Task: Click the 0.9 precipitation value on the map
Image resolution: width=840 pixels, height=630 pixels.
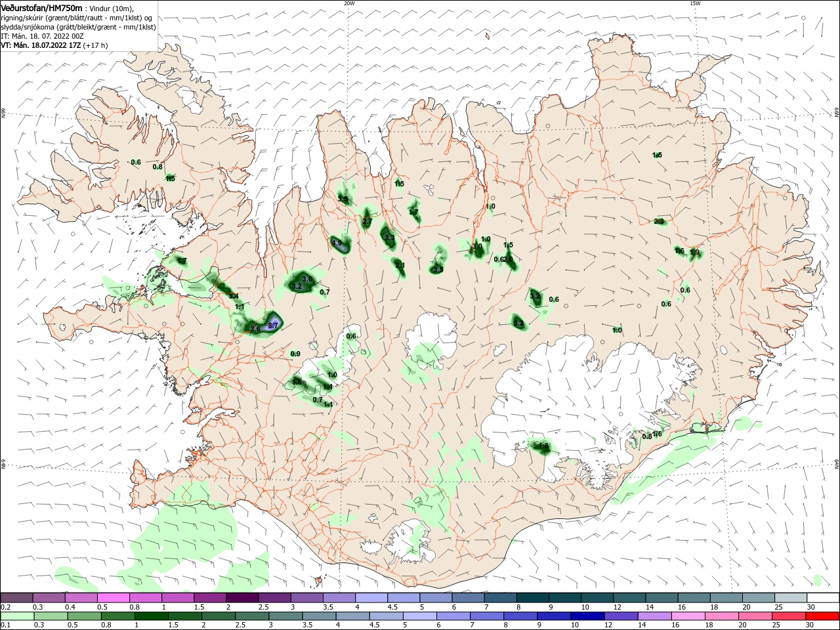Action: [295, 354]
